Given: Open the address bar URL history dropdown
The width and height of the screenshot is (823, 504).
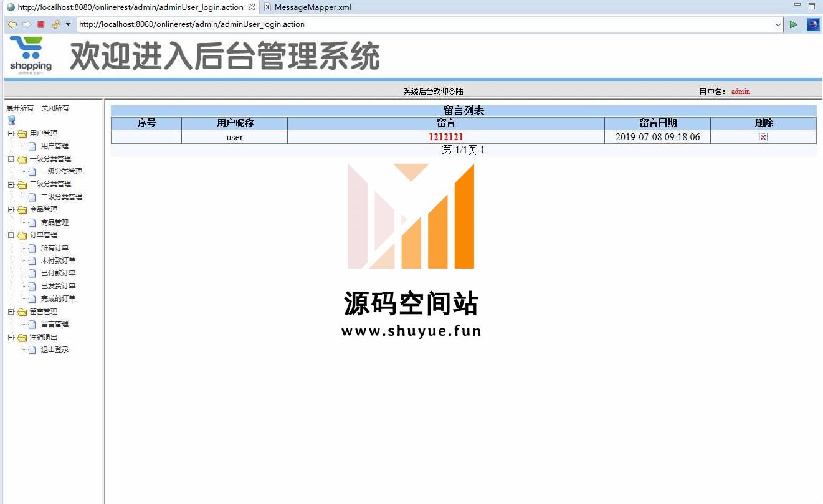Looking at the screenshot, I should (x=778, y=24).
